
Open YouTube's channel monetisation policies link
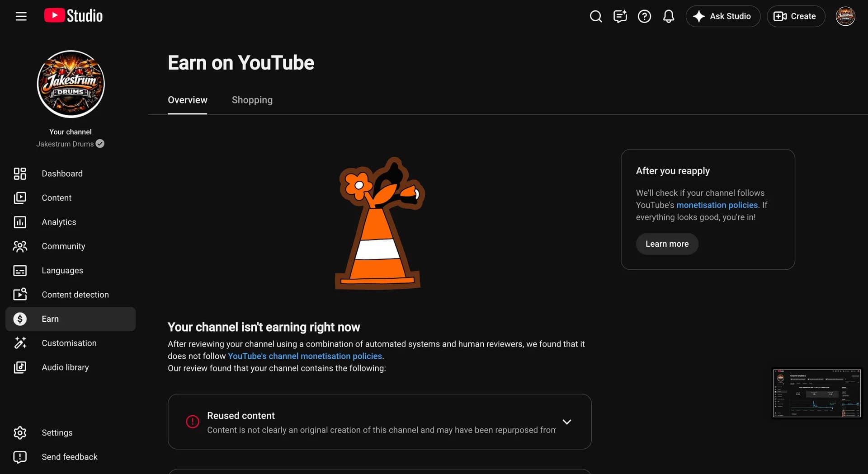click(305, 356)
